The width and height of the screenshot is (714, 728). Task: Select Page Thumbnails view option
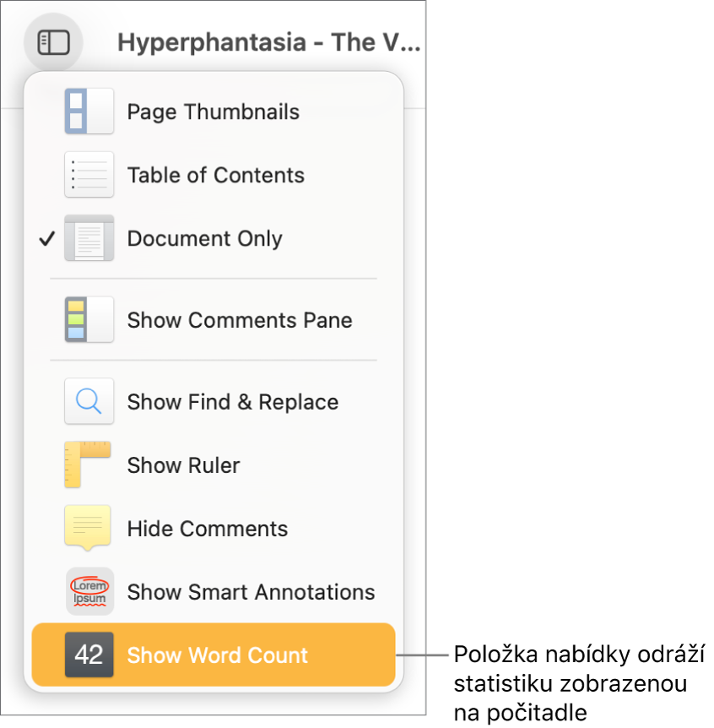coord(213,111)
